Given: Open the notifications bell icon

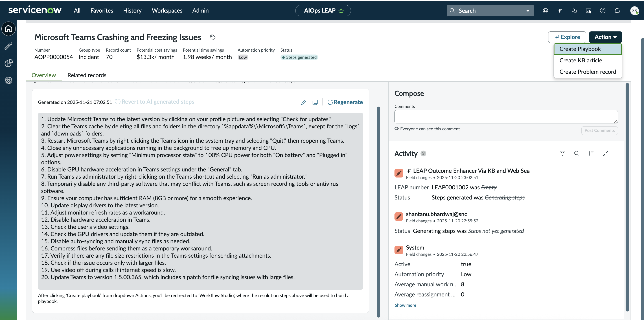Looking at the screenshot, I should pos(617,11).
